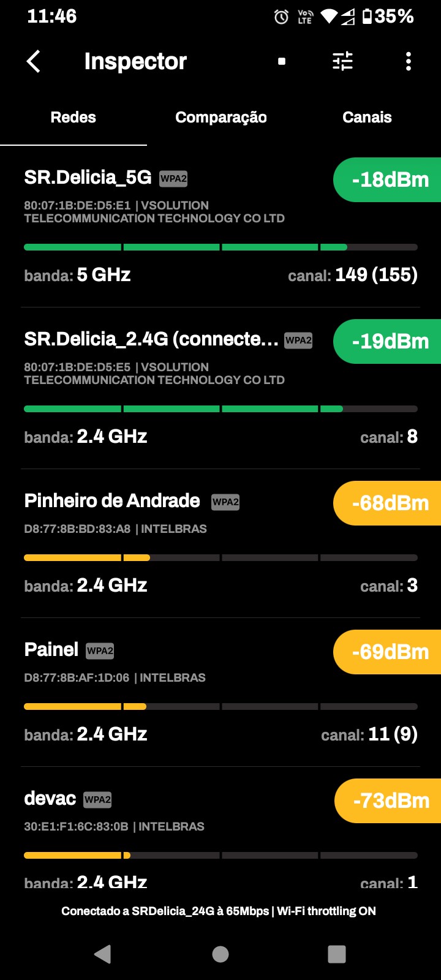Screen dimensions: 441x980
Task: Open the three-dot overflow menu
Action: (409, 61)
